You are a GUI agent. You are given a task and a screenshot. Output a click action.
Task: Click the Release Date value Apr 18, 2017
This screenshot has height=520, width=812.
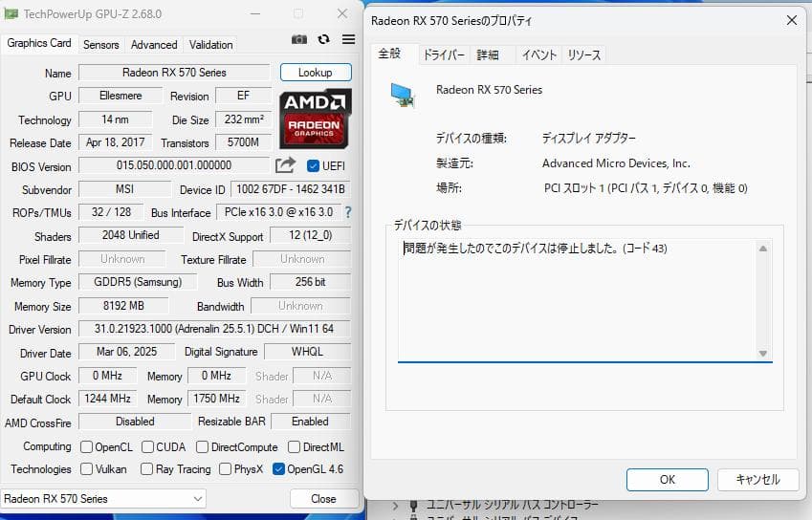click(x=116, y=142)
